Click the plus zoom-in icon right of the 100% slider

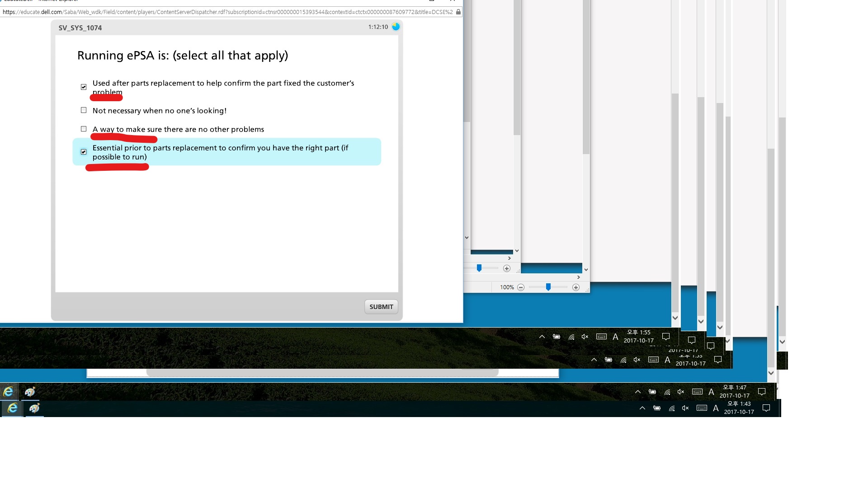tap(576, 287)
